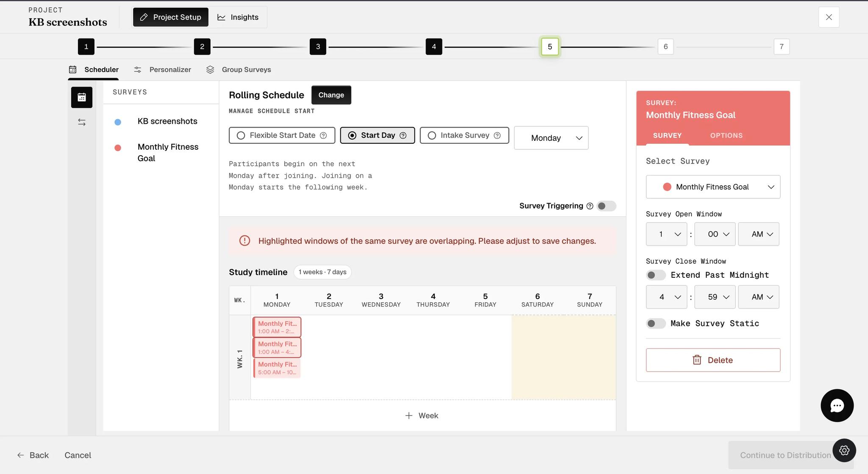Image resolution: width=868 pixels, height=474 pixels.
Task: Click help icon next to Start Day
Action: 403,135
